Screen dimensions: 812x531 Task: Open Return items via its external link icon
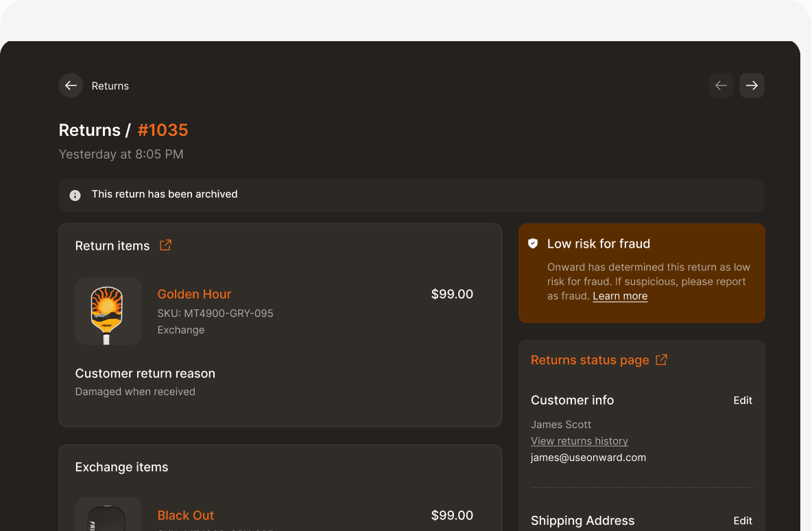(165, 245)
